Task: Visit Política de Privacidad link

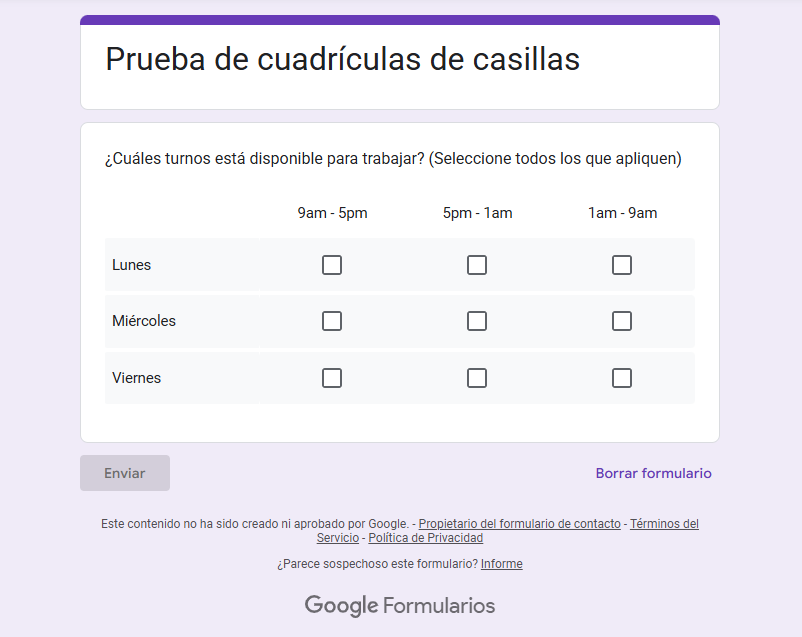Action: click(x=426, y=538)
